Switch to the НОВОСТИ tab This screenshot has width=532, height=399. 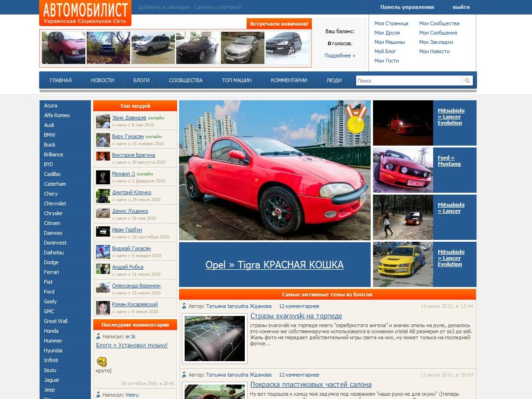[x=102, y=80]
